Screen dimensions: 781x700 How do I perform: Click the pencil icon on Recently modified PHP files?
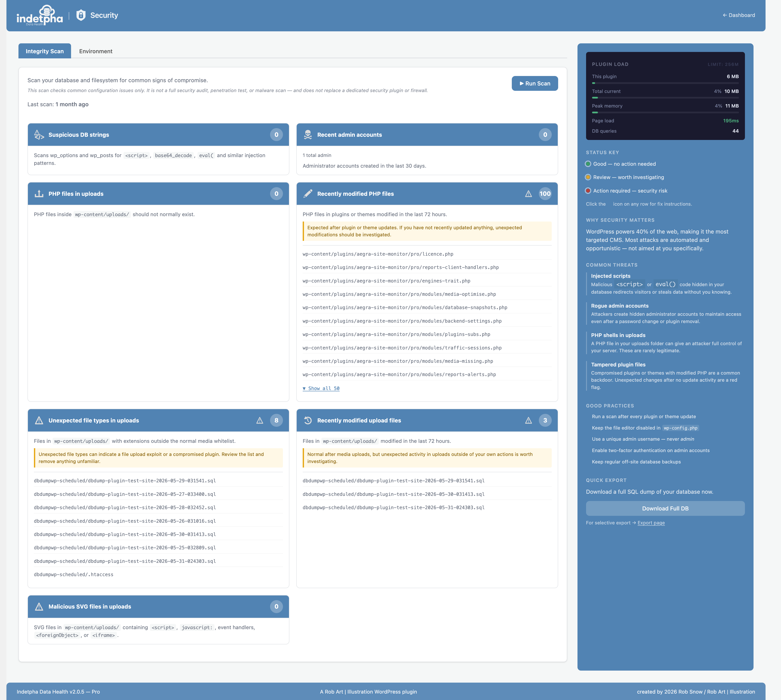(308, 194)
